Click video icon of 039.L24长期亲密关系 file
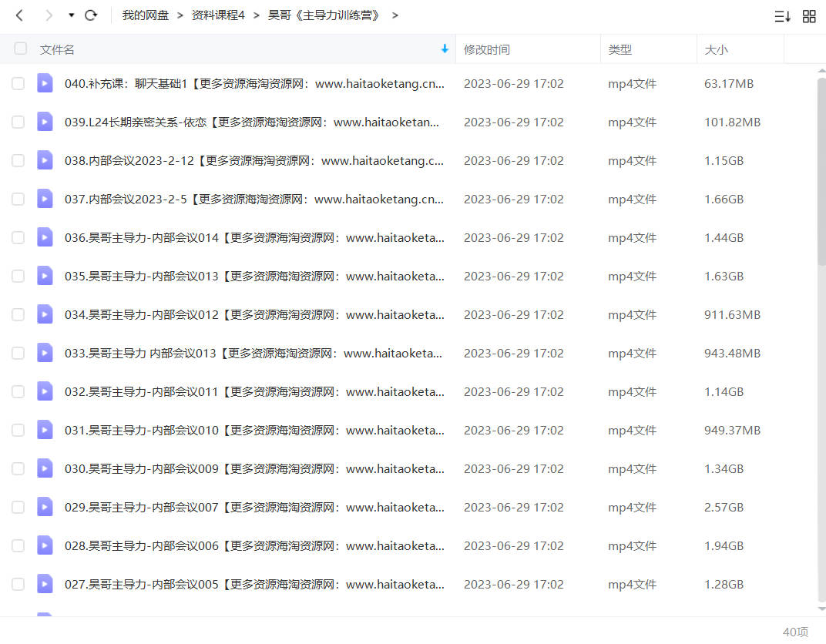826x644 pixels. pos(45,122)
